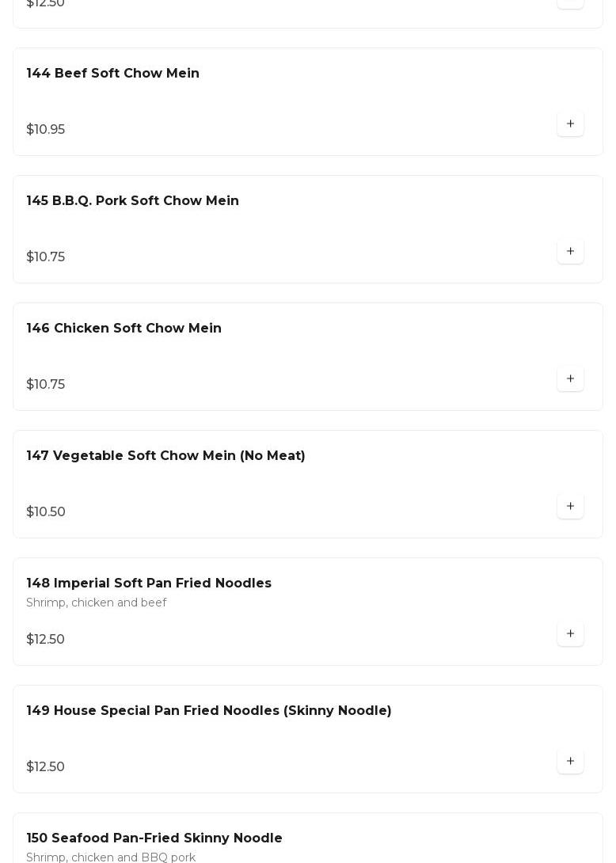Click "Shrimp, chicken and beef" description text
This screenshot has height=863, width=616.
[97, 603]
